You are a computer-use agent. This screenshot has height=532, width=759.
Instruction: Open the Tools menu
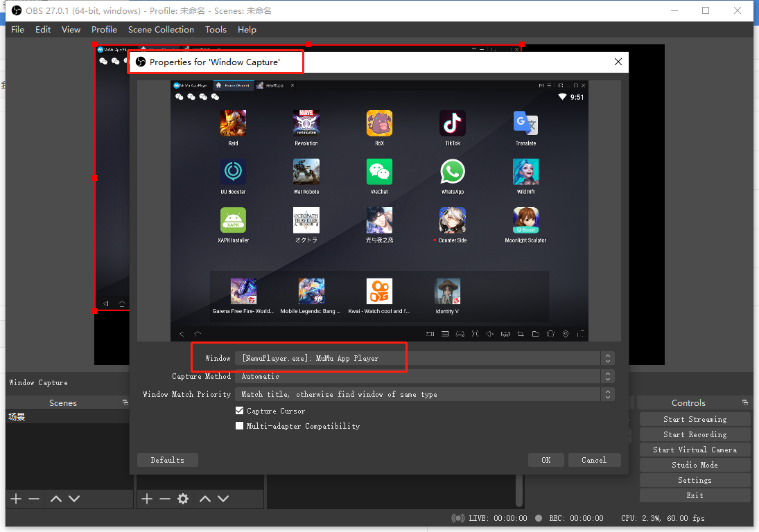(x=216, y=30)
